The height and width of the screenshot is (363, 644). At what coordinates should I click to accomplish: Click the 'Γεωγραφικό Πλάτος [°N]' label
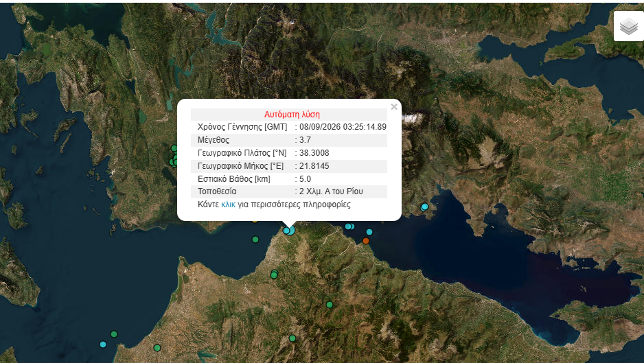(x=242, y=153)
